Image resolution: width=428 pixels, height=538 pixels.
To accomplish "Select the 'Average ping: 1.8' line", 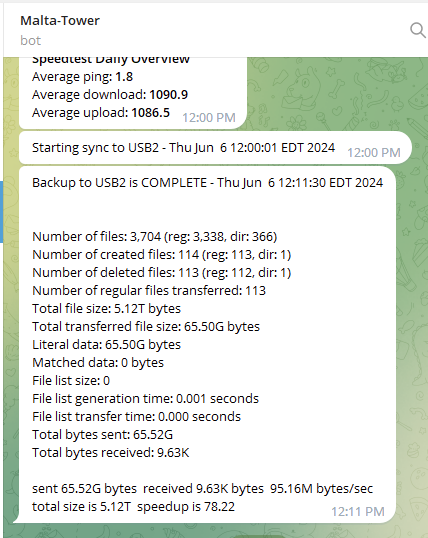I will [x=82, y=77].
